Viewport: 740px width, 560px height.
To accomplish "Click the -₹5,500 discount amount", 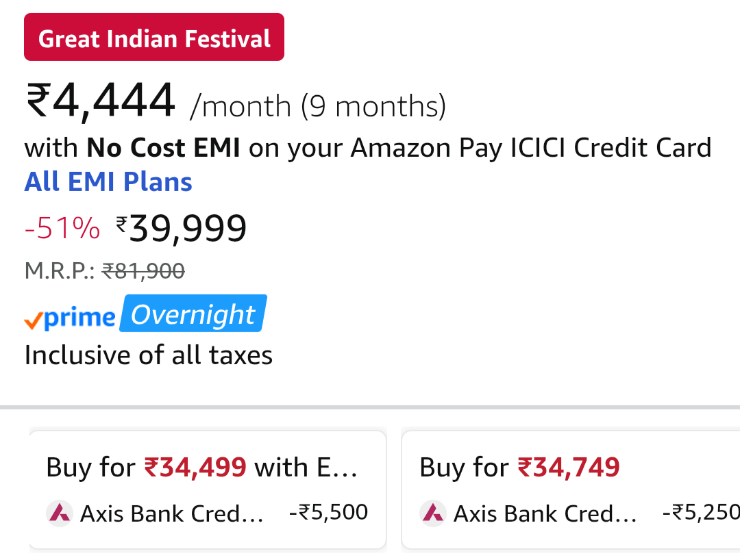I will pyautogui.click(x=329, y=512).
